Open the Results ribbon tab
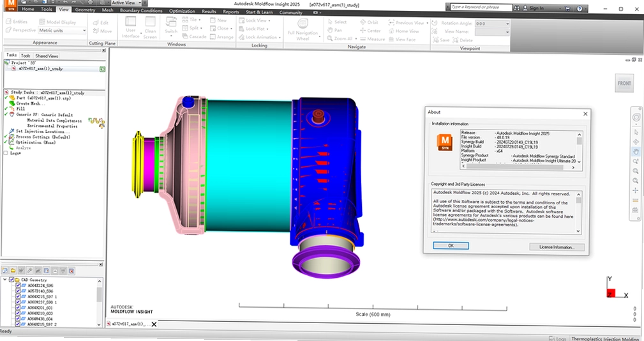Screen dimensions: 644x341 click(209, 11)
